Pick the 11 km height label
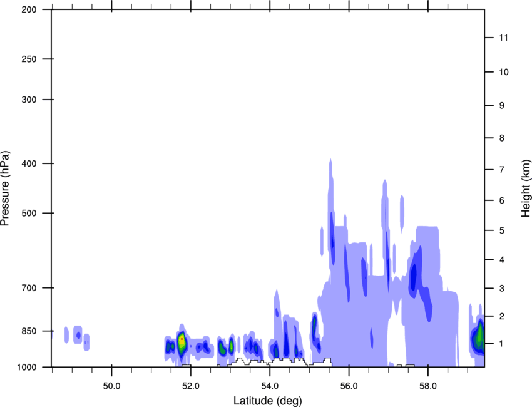The width and height of the screenshot is (532, 407). point(503,38)
